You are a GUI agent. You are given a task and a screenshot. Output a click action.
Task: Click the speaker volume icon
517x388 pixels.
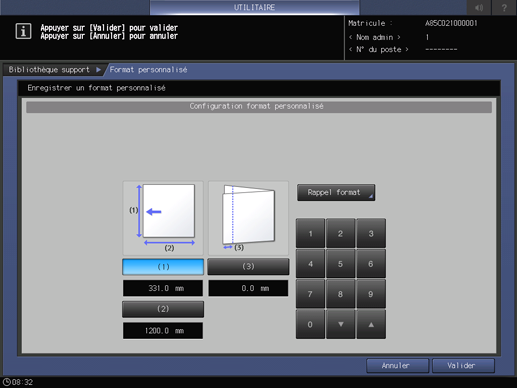tap(479, 7)
